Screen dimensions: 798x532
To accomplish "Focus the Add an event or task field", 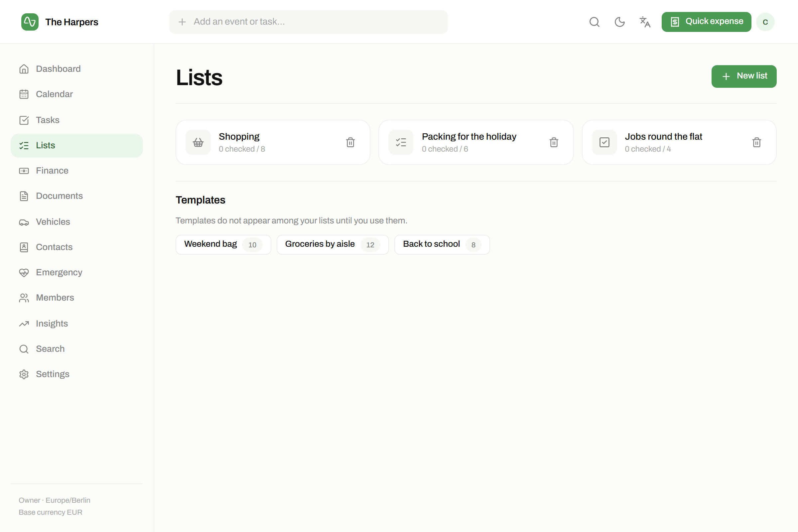I will 308,22.
